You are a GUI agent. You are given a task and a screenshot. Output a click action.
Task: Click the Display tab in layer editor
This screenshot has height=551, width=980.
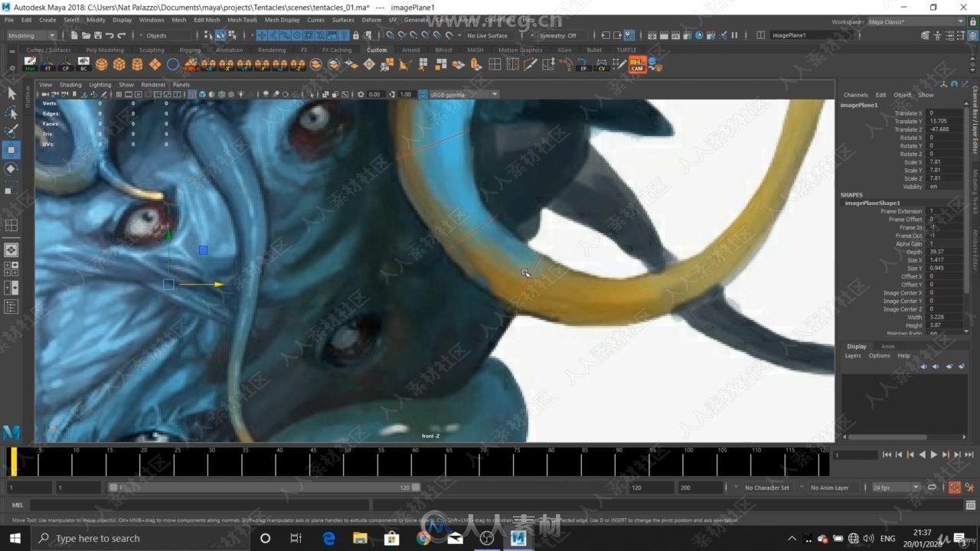tap(857, 346)
